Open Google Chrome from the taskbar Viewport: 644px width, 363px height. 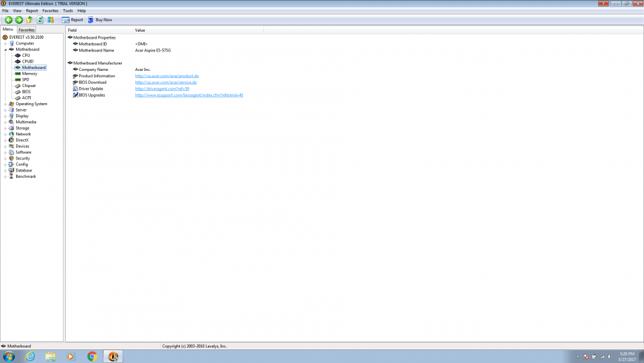coord(92,357)
